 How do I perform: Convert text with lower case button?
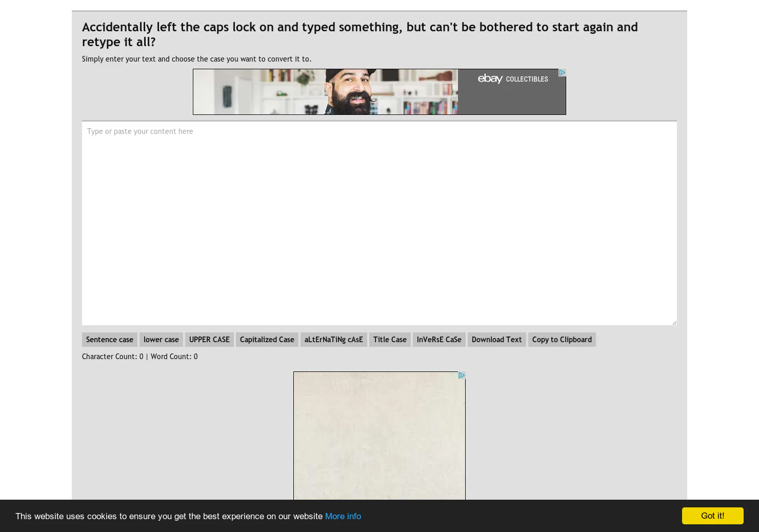point(161,340)
